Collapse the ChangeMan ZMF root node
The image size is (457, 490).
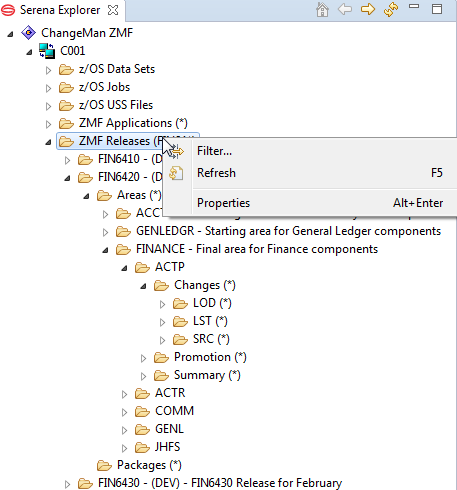click(10, 34)
